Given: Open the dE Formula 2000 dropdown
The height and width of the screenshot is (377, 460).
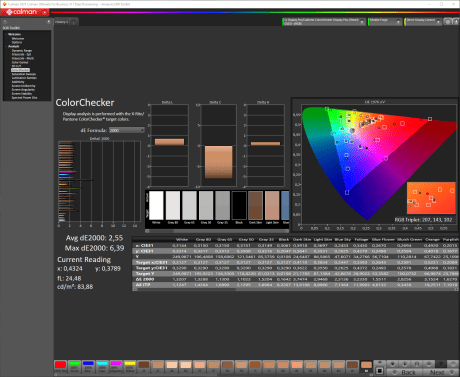Looking at the screenshot, I should pyautogui.click(x=127, y=130).
